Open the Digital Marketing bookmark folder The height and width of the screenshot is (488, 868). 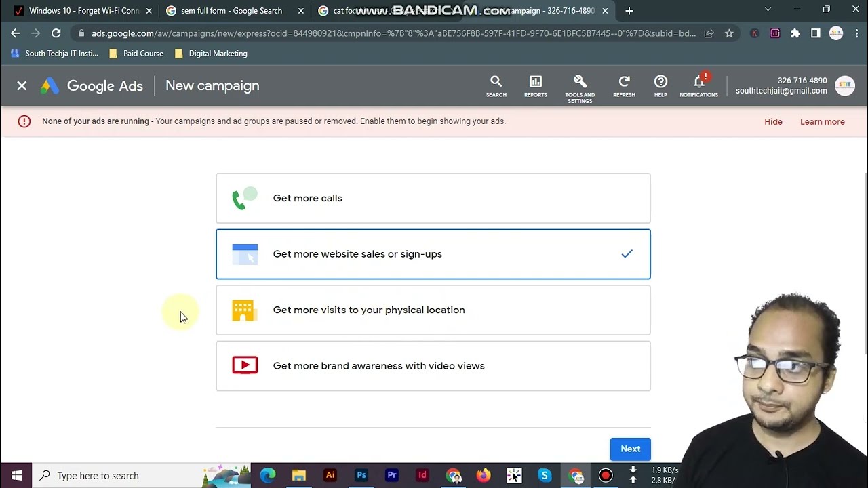[x=217, y=53]
